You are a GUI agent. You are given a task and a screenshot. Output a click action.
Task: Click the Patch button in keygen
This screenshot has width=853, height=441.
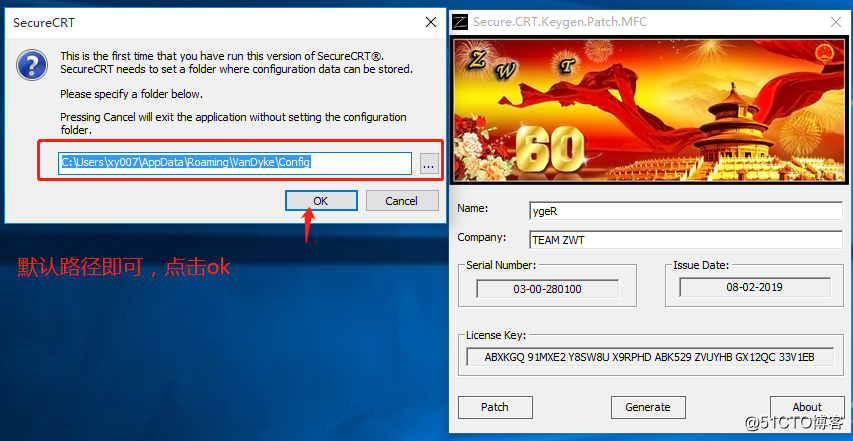click(495, 407)
